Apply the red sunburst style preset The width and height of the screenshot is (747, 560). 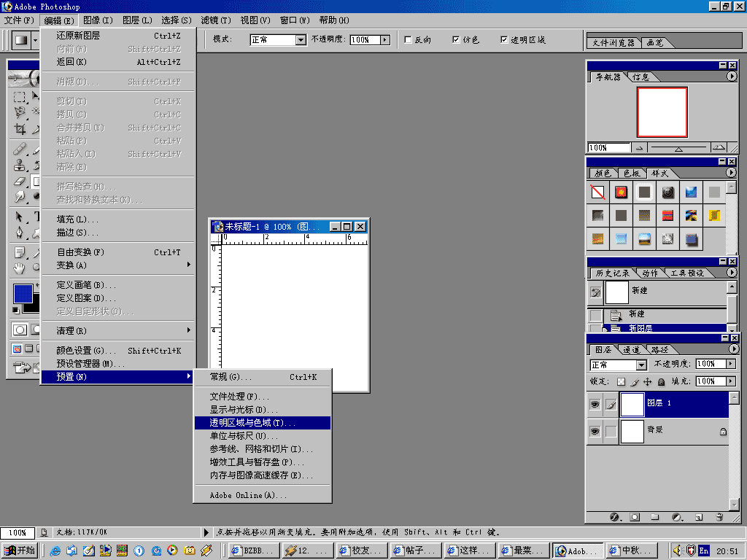click(x=621, y=192)
